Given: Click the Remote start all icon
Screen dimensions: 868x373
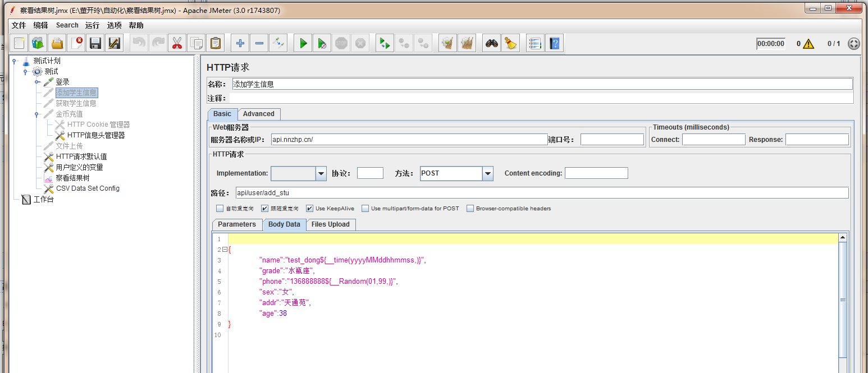Looking at the screenshot, I should point(385,43).
